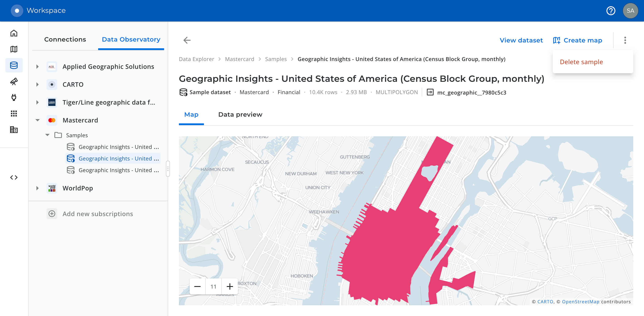644x316 pixels.
Task: Open Data Explorer breadcrumb
Action: tap(197, 59)
